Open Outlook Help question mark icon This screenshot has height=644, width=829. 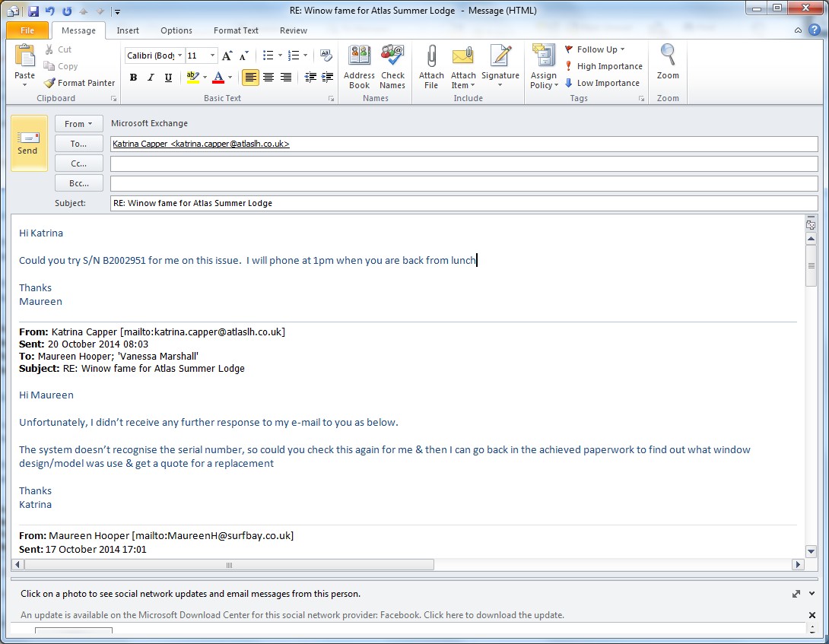point(815,30)
